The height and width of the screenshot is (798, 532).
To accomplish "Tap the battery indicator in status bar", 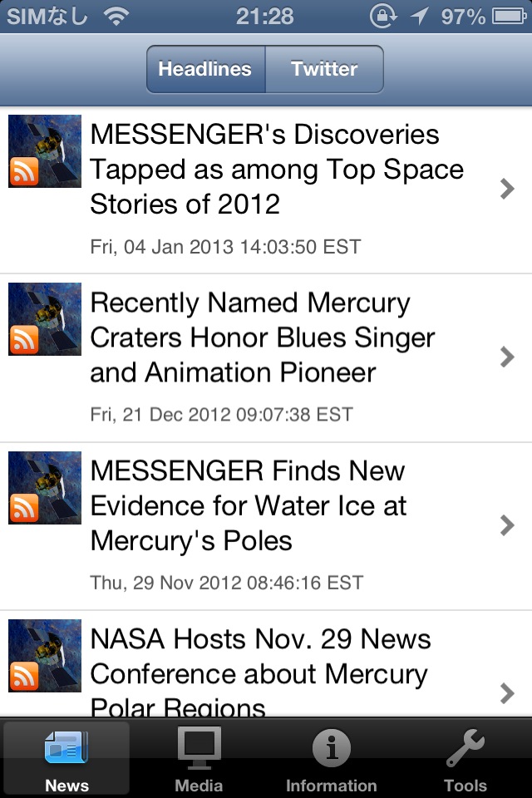I will click(x=509, y=16).
